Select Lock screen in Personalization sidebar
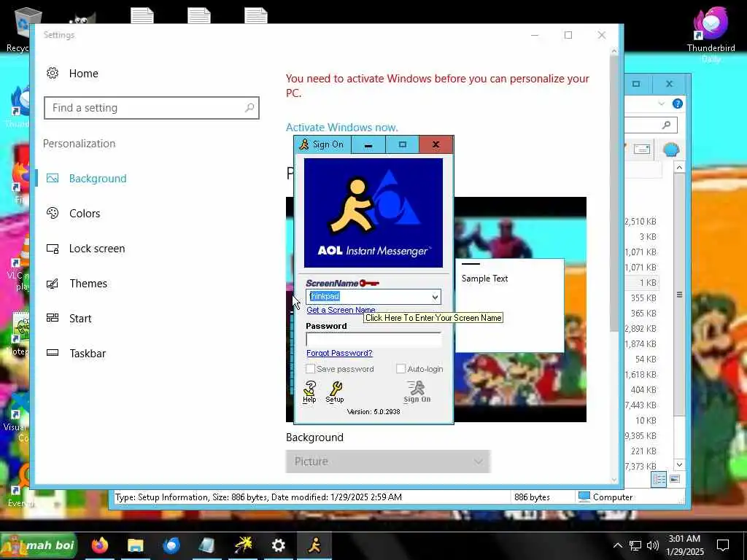 97,249
